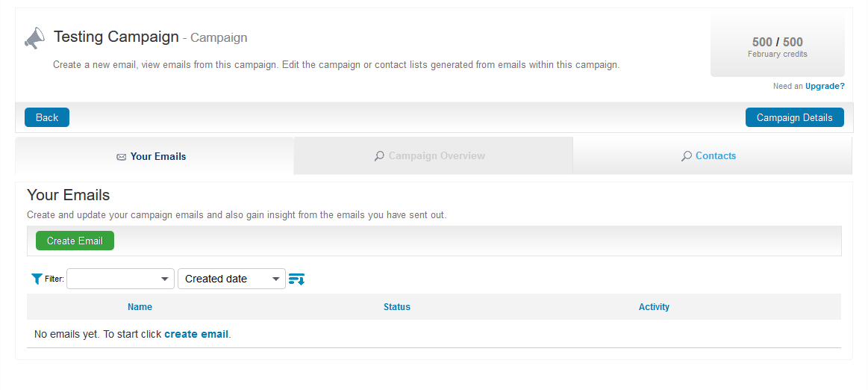Follow the Upgrade? link
This screenshot has width=868, height=390.
[825, 86]
